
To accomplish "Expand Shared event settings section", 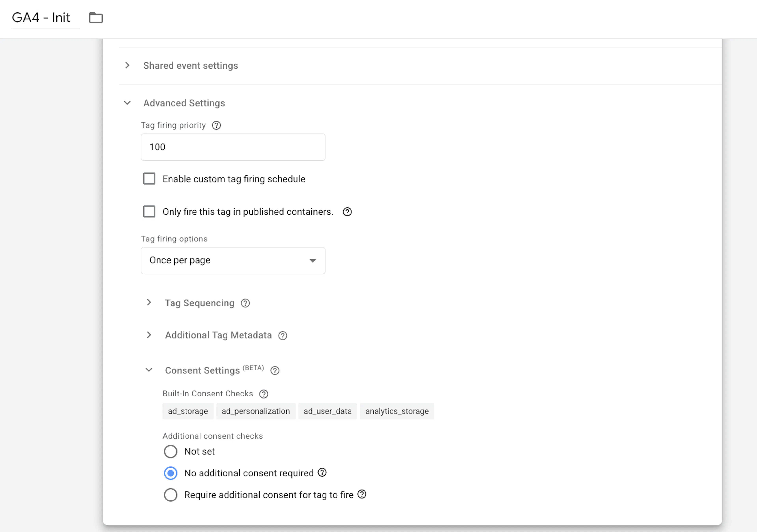I will point(127,65).
